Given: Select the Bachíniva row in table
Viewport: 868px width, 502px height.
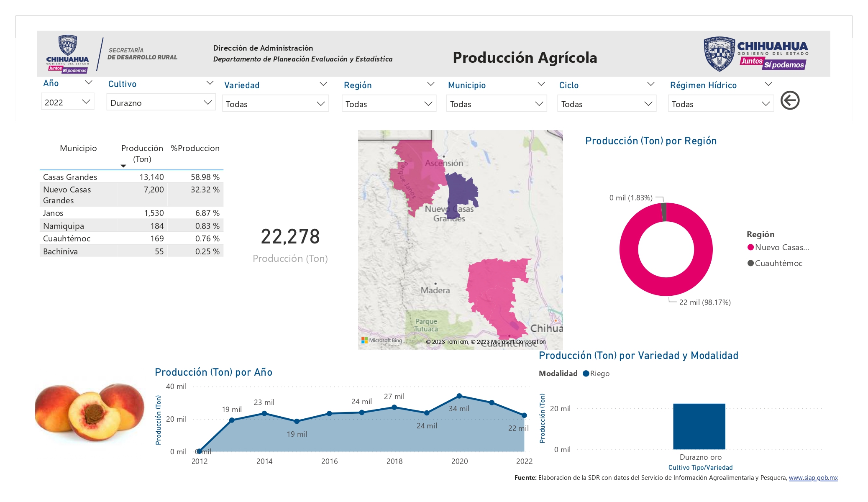Looking at the screenshot, I should click(x=131, y=251).
